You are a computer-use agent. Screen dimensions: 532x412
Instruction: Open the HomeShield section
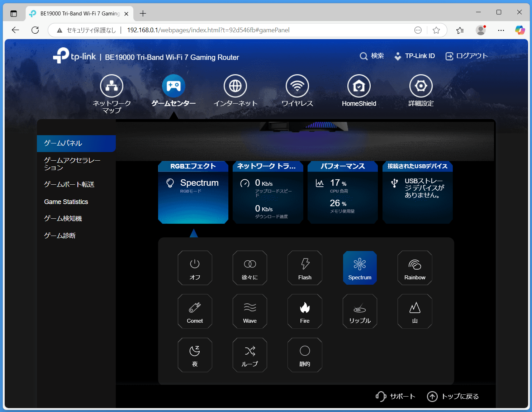tap(359, 91)
